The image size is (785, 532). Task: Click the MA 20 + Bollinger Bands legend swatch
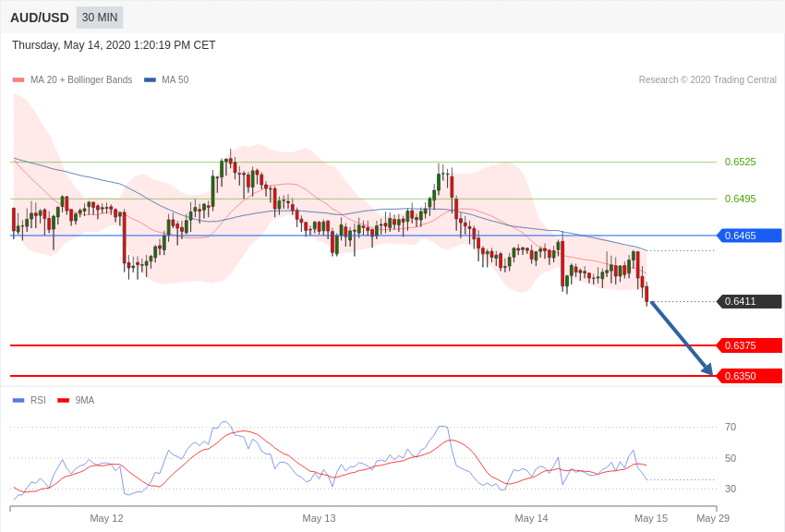tap(18, 79)
